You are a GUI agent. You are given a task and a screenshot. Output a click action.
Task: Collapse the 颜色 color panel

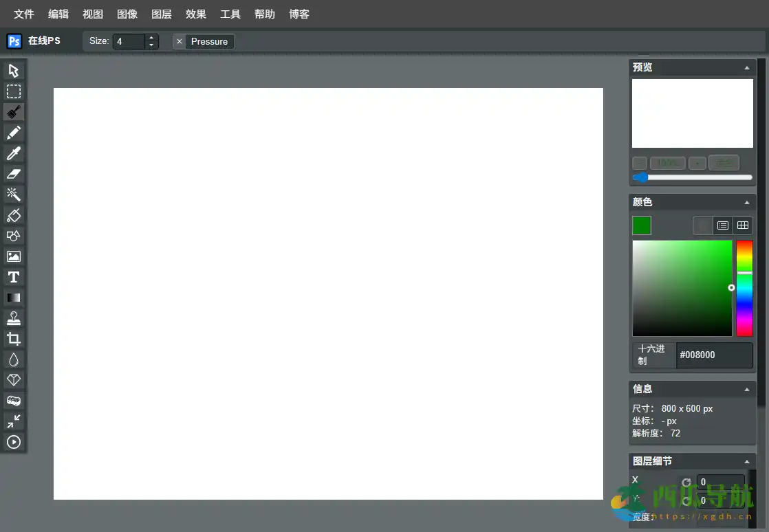click(x=746, y=201)
